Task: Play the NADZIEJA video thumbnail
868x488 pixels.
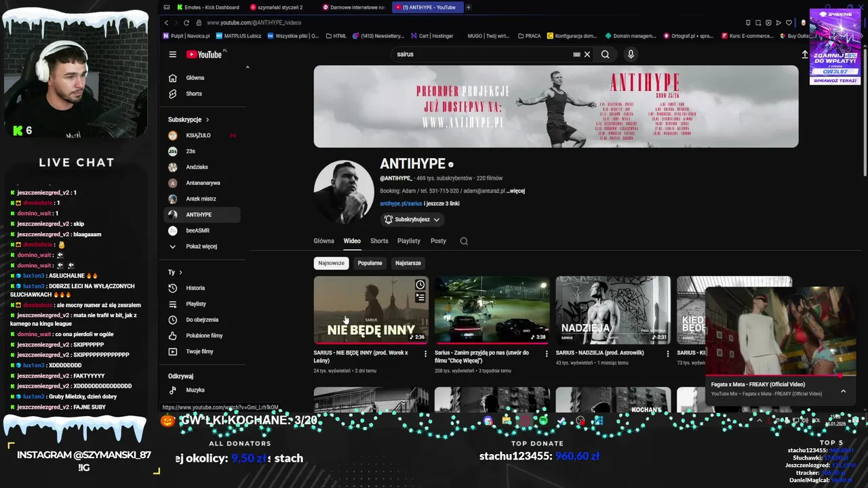Action: pos(613,310)
